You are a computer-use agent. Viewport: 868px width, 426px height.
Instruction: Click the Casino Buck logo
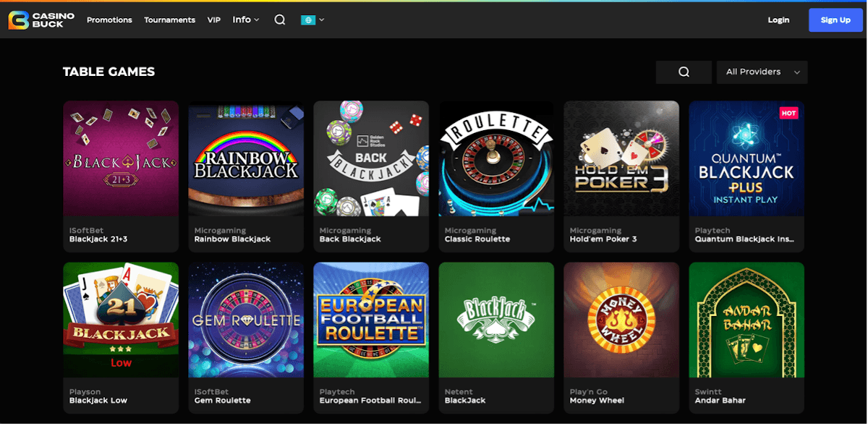36,20
